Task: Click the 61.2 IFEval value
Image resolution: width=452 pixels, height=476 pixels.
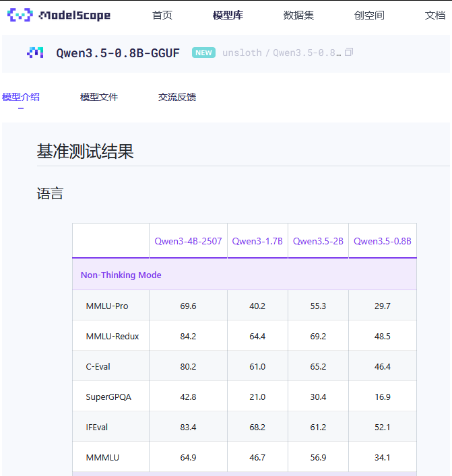Action: coord(318,428)
